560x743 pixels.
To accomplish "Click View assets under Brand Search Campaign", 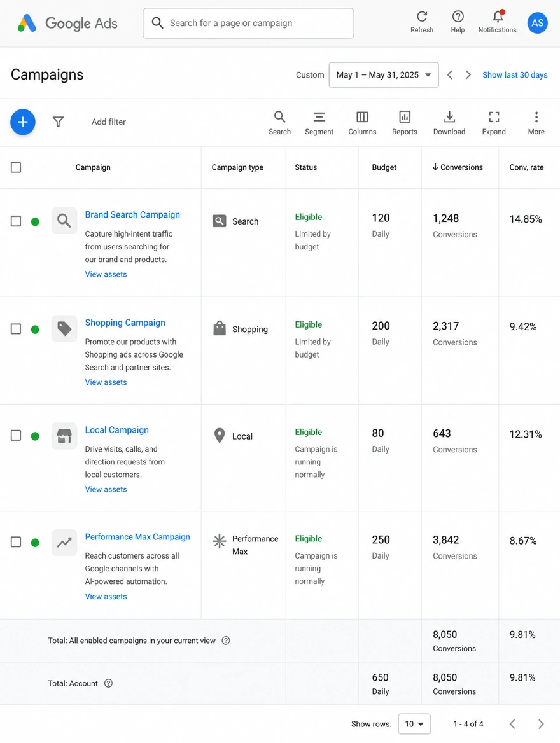I will click(106, 274).
